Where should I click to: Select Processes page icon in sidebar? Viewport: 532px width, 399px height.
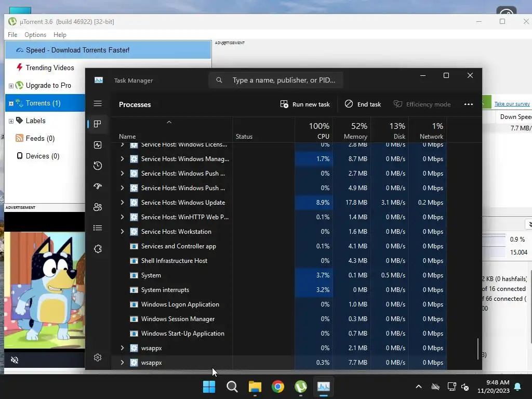tap(98, 124)
